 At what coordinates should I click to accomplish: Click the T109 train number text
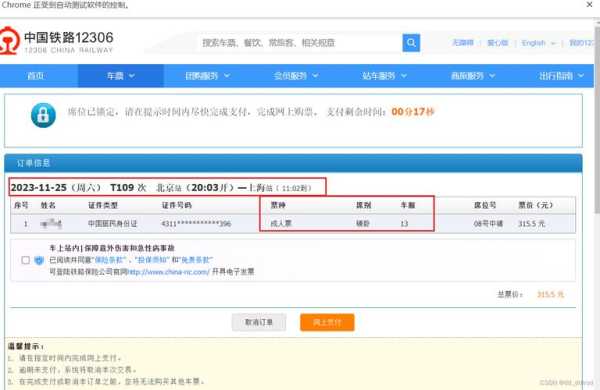(x=122, y=188)
